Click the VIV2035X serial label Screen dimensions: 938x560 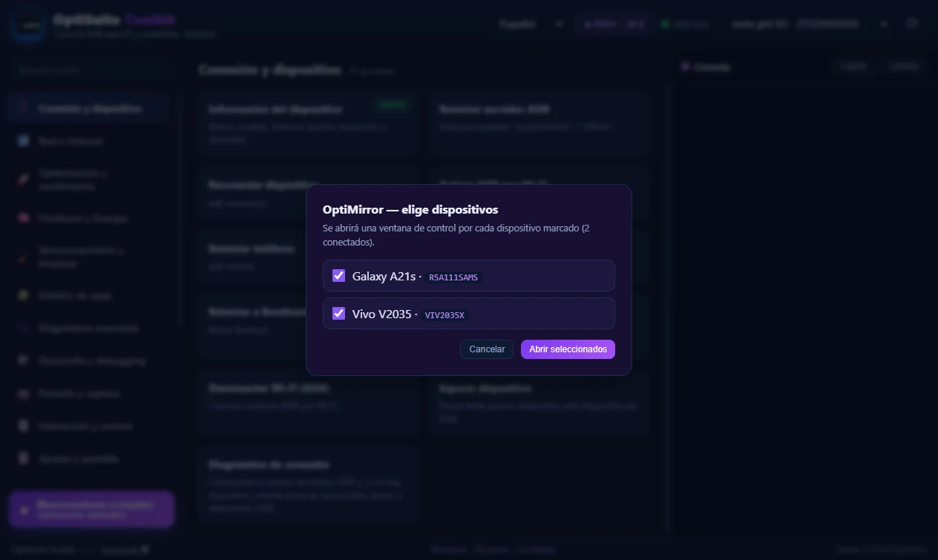click(x=445, y=315)
